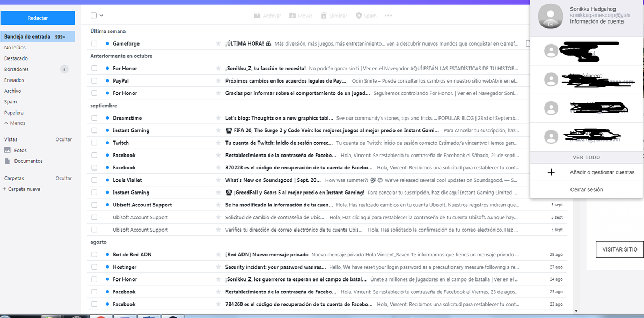Screen dimensions: 644x318
Task: Click unread dot on Gameforge email
Action: 107,43
